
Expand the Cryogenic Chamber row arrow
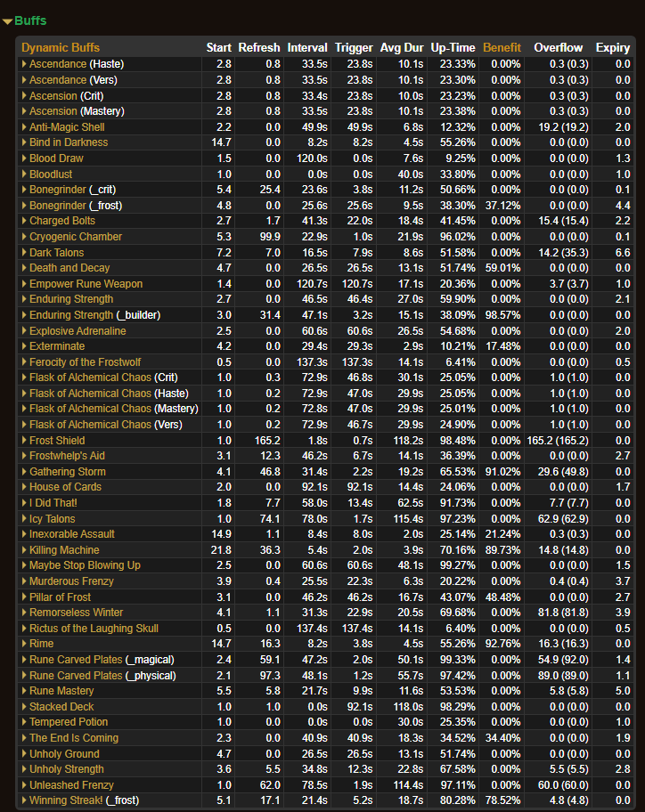[24, 237]
